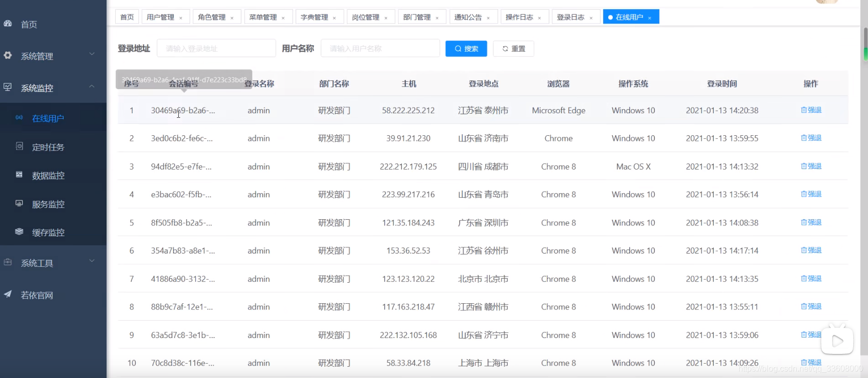
Task: Close the 在线用户 tab
Action: [650, 18]
